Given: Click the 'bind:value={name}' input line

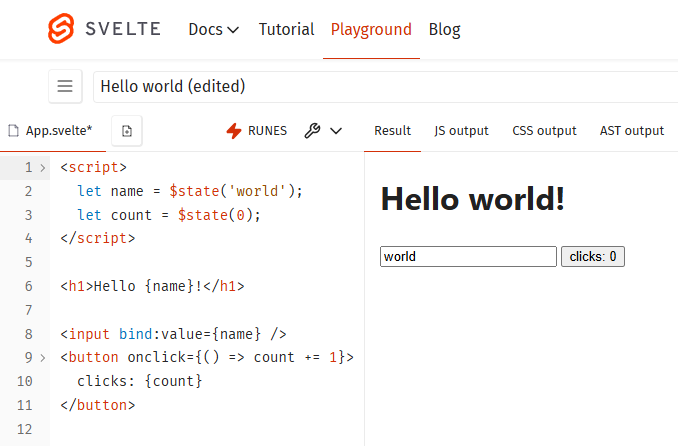Looking at the screenshot, I should click(x=173, y=334).
